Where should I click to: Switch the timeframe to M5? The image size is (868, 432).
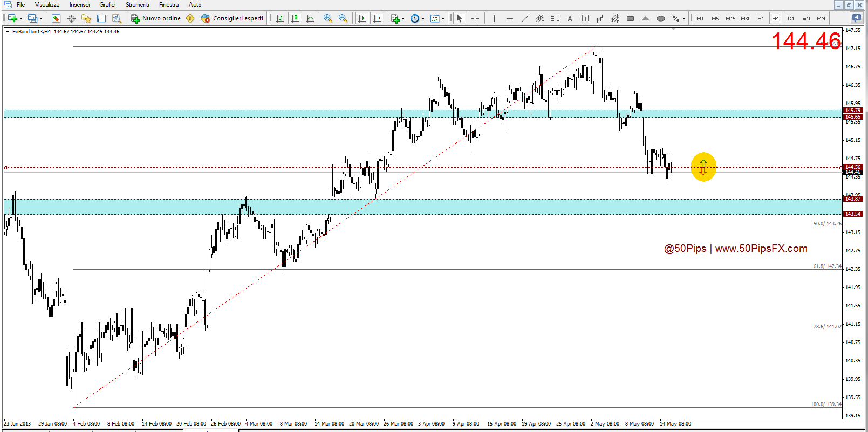tap(715, 18)
